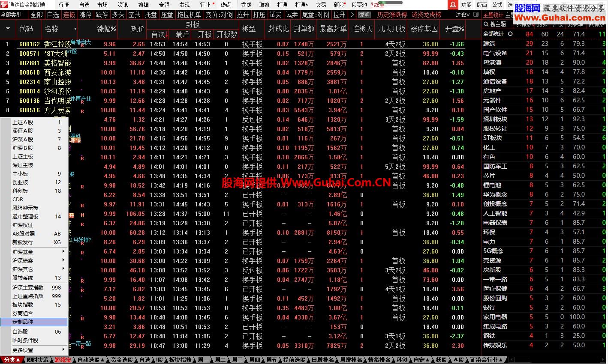This screenshot has width=608, height=364.
Task: Open the 妖股 bottom tab dropdown
Action: pyautogui.click(x=441, y=360)
